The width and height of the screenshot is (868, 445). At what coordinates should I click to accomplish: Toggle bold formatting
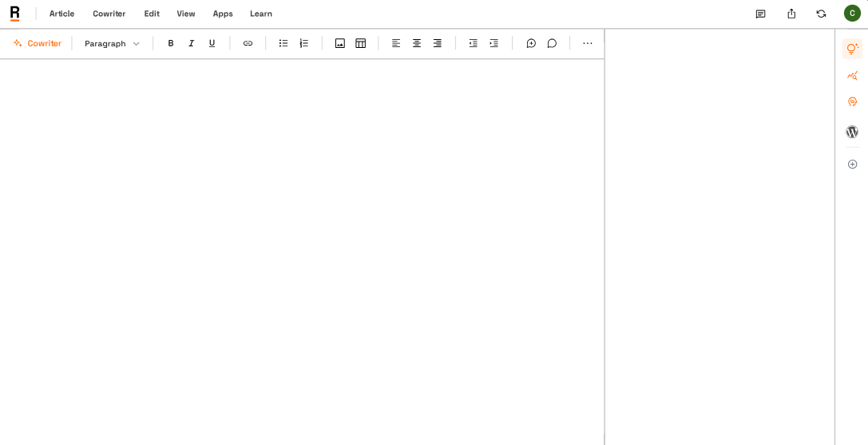171,43
